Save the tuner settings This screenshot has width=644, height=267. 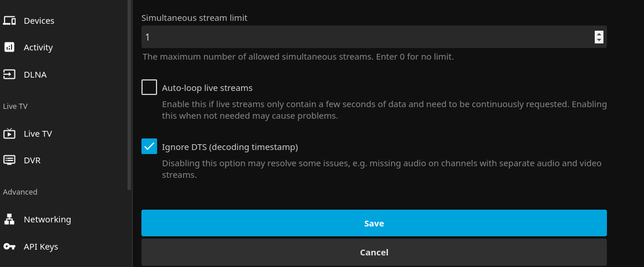(x=374, y=223)
